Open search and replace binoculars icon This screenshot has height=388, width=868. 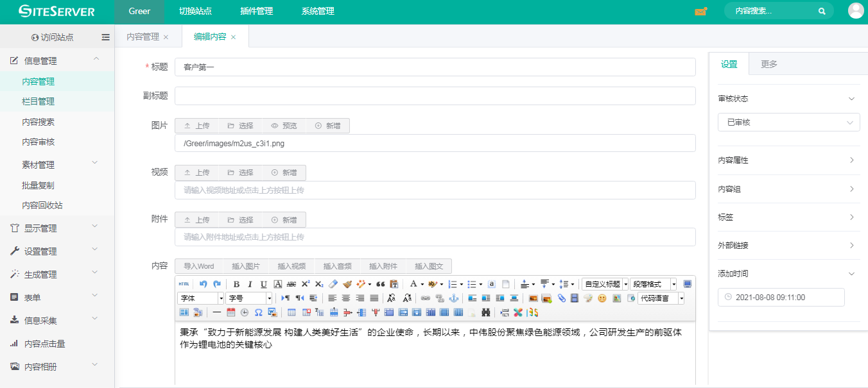pos(486,312)
